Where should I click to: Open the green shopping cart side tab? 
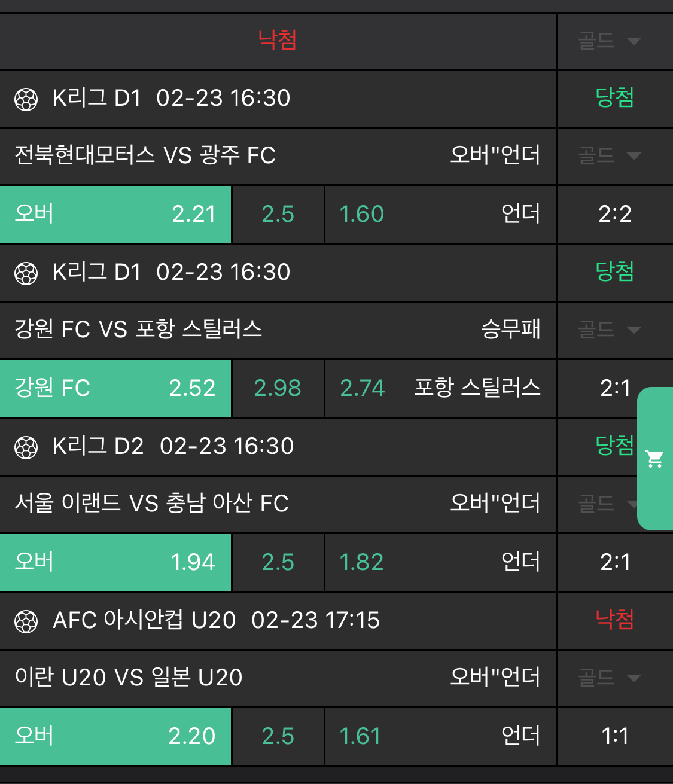(x=654, y=459)
